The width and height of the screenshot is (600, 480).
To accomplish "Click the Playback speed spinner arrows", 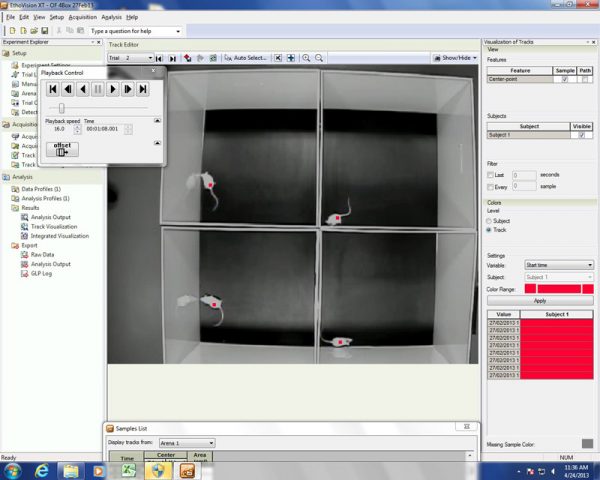I will click(77, 129).
